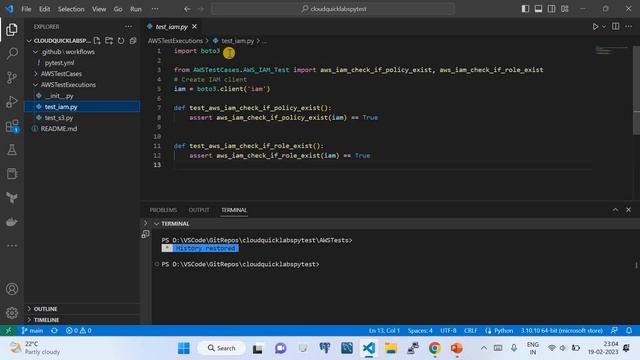Change Spaces: 4 indentation setting
640x360 pixels.
(x=420, y=331)
